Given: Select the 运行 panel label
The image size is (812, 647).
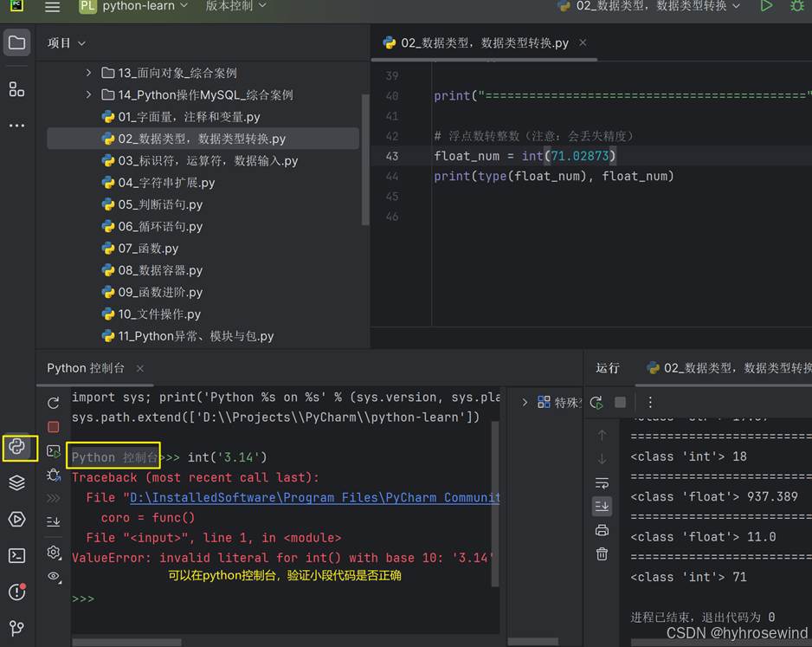Looking at the screenshot, I should pos(608,368).
